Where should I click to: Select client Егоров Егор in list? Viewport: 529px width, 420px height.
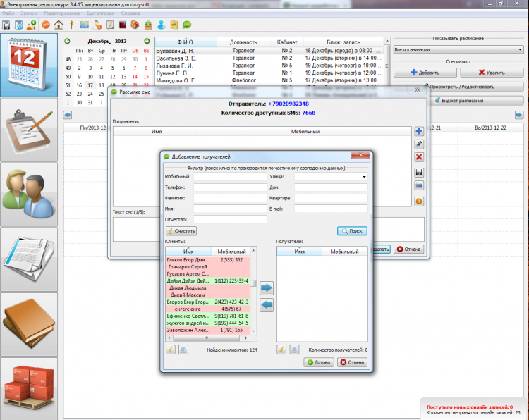tap(188, 302)
